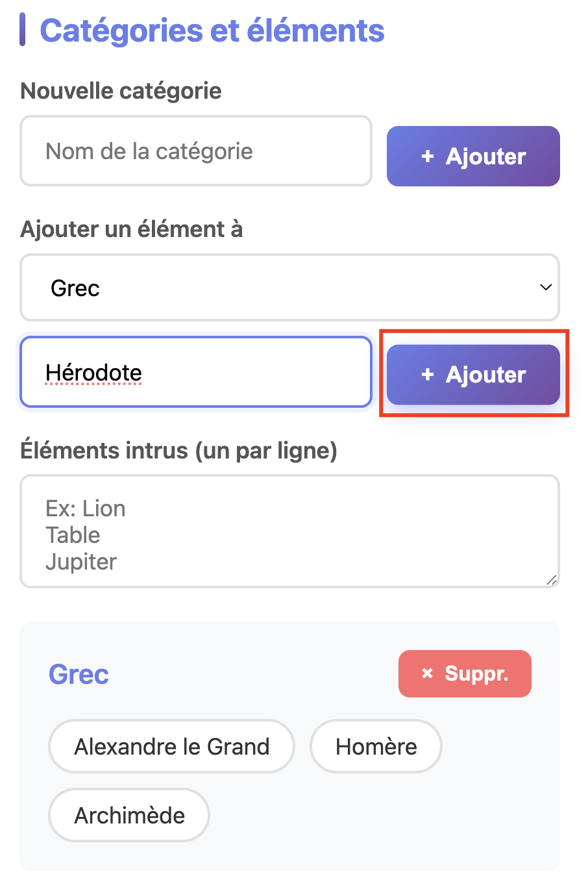The width and height of the screenshot is (588, 891).
Task: Select the Archimède element chip
Action: [129, 816]
